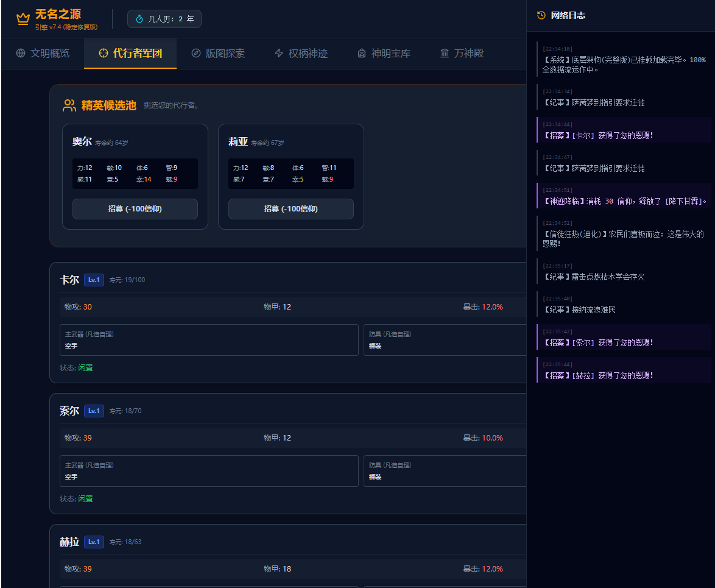Click the vault icon on 神明宝库 tab
This screenshot has height=588, width=715.
(x=362, y=53)
